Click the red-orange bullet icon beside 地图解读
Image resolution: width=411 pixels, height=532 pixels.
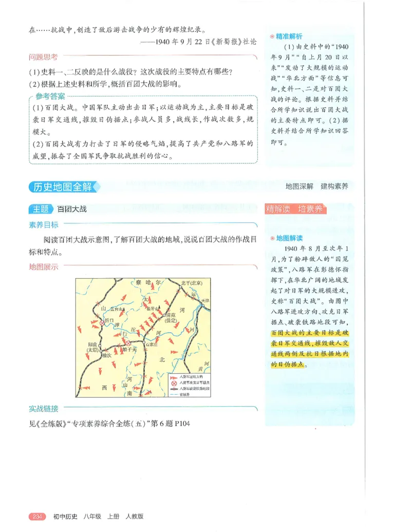click(272, 238)
